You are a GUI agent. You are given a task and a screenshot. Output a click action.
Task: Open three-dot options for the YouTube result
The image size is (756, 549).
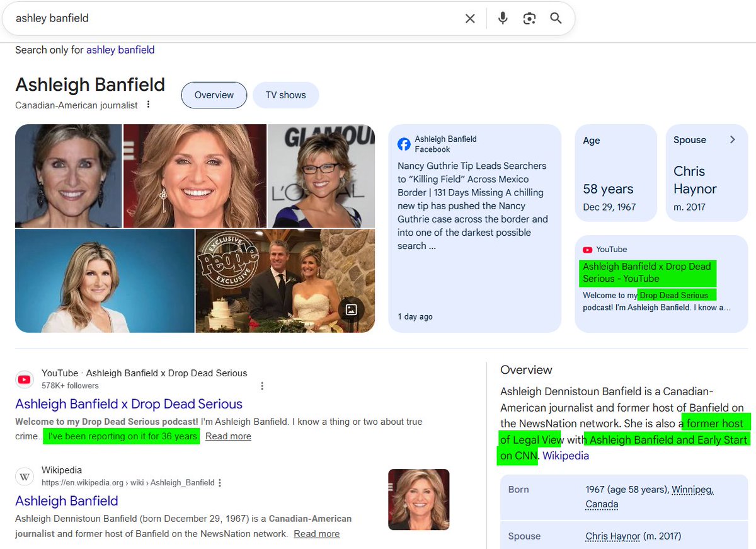click(x=262, y=386)
